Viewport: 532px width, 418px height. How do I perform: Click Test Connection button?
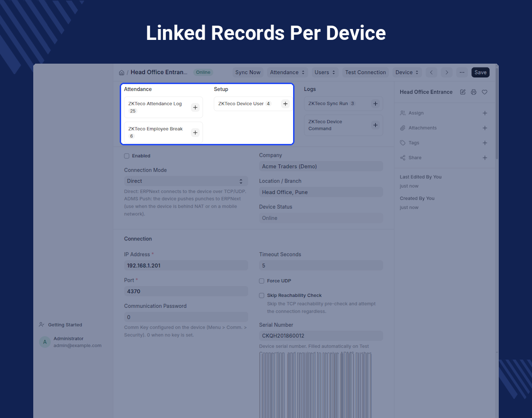[365, 72]
